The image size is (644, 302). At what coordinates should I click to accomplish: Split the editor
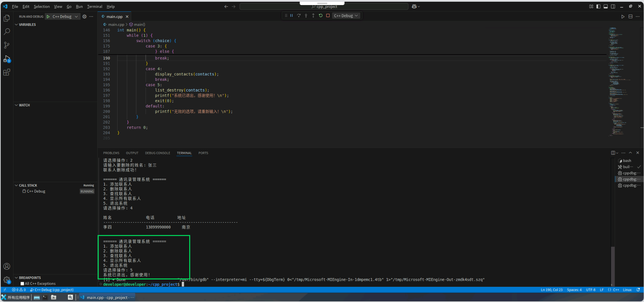point(631,16)
